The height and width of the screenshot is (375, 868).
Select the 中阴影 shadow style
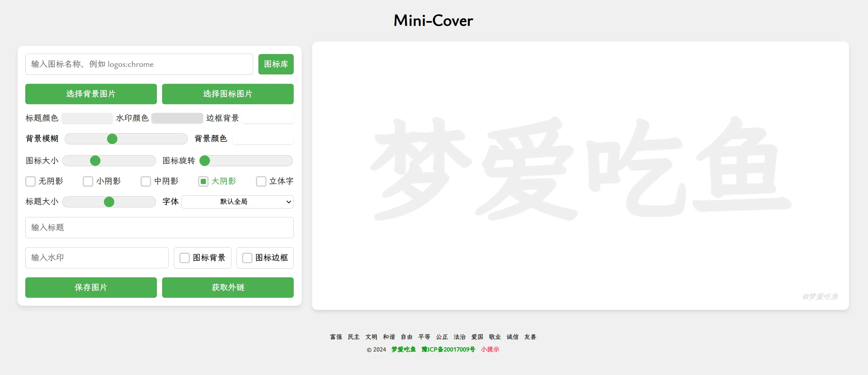[x=146, y=181]
